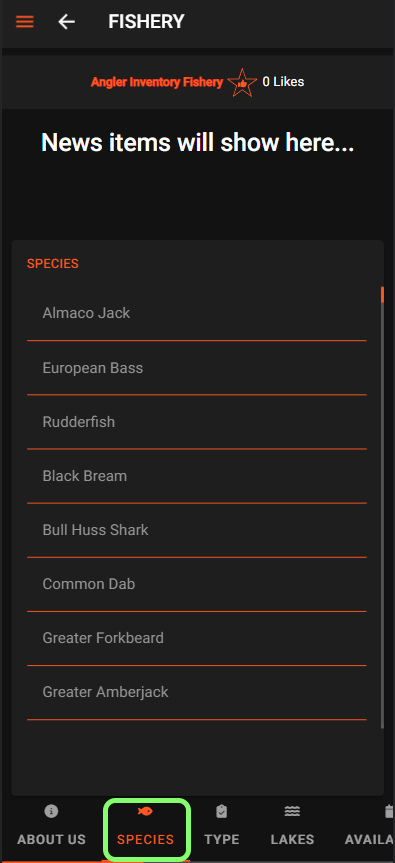Click the waves icon above Lakes
The width and height of the screenshot is (395, 863).
pos(292,811)
